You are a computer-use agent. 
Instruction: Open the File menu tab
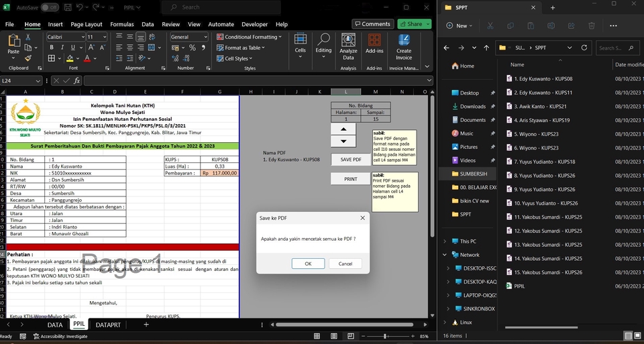tap(9, 24)
